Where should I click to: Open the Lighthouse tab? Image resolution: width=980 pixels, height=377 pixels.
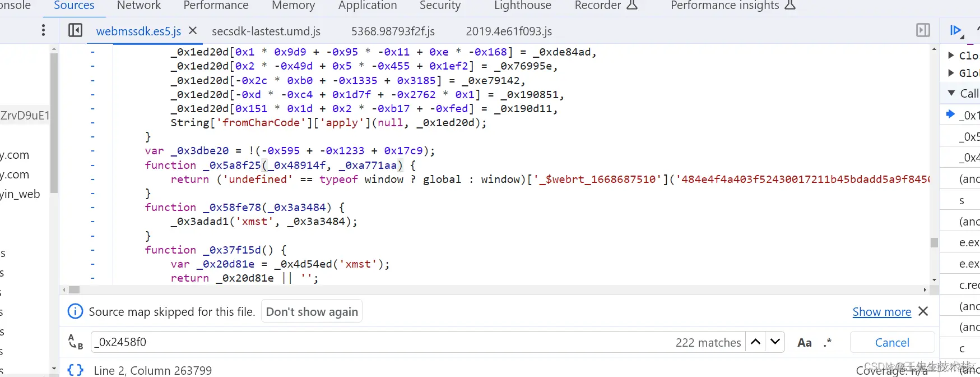pos(523,6)
